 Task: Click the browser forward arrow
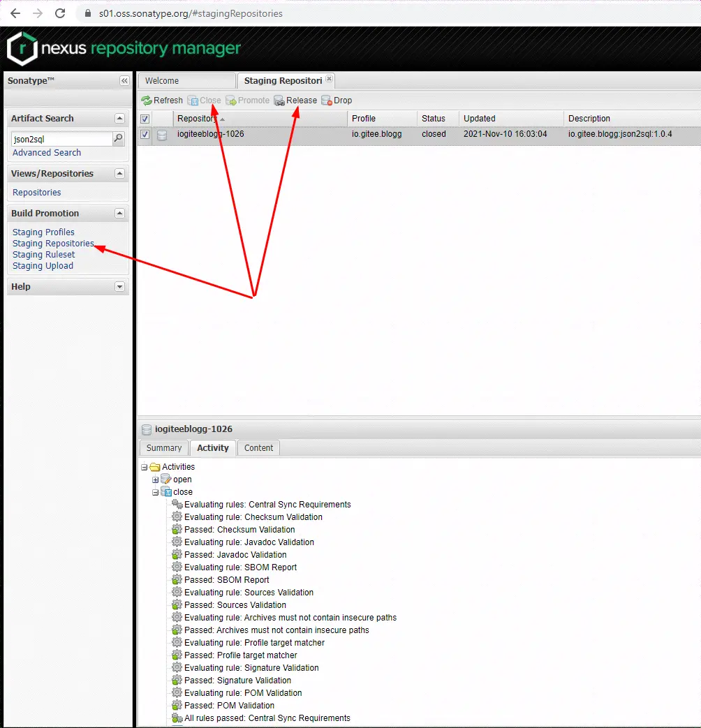[x=38, y=13]
